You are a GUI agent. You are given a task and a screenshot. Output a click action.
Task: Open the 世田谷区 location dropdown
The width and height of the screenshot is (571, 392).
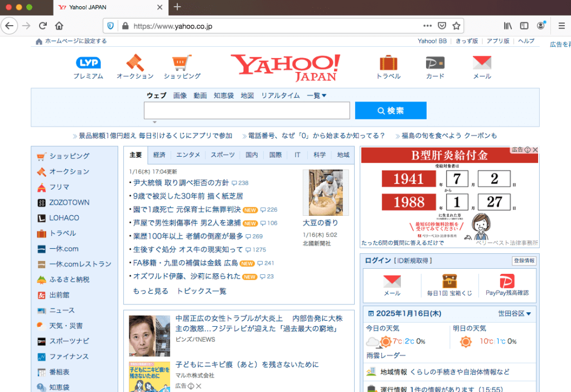(x=515, y=313)
